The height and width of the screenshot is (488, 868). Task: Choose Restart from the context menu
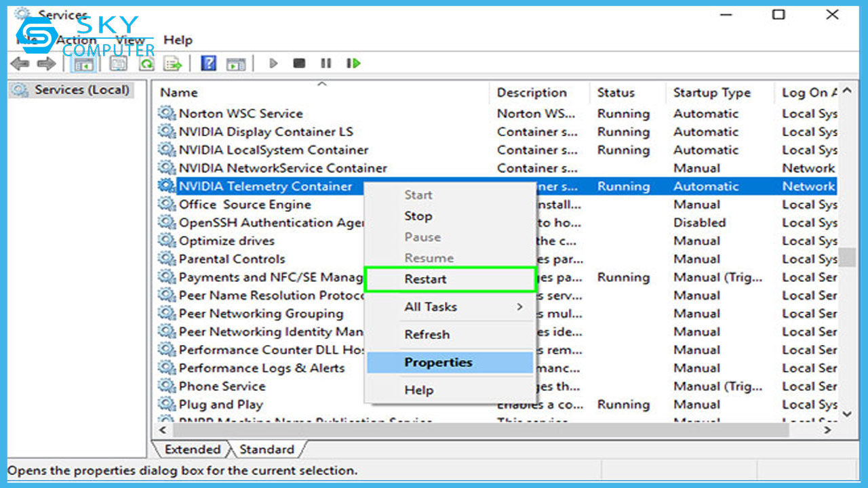click(425, 279)
